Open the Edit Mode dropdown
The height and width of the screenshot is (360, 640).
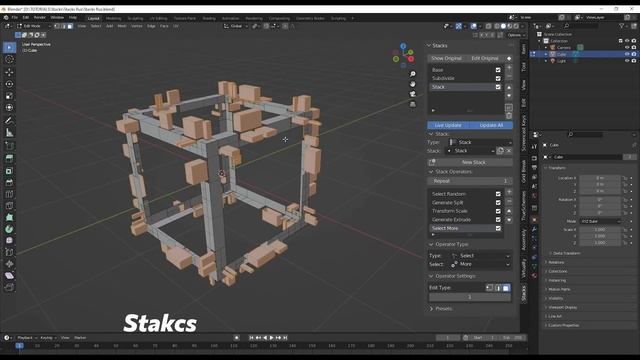point(33,26)
